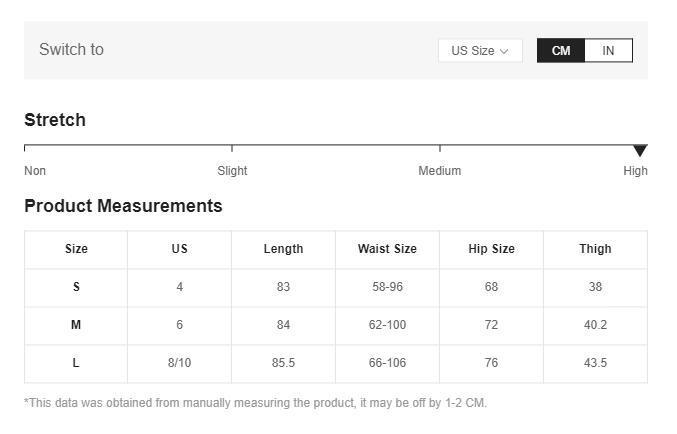Open the US Size dropdown
This screenshot has width=677, height=434.
coord(479,51)
